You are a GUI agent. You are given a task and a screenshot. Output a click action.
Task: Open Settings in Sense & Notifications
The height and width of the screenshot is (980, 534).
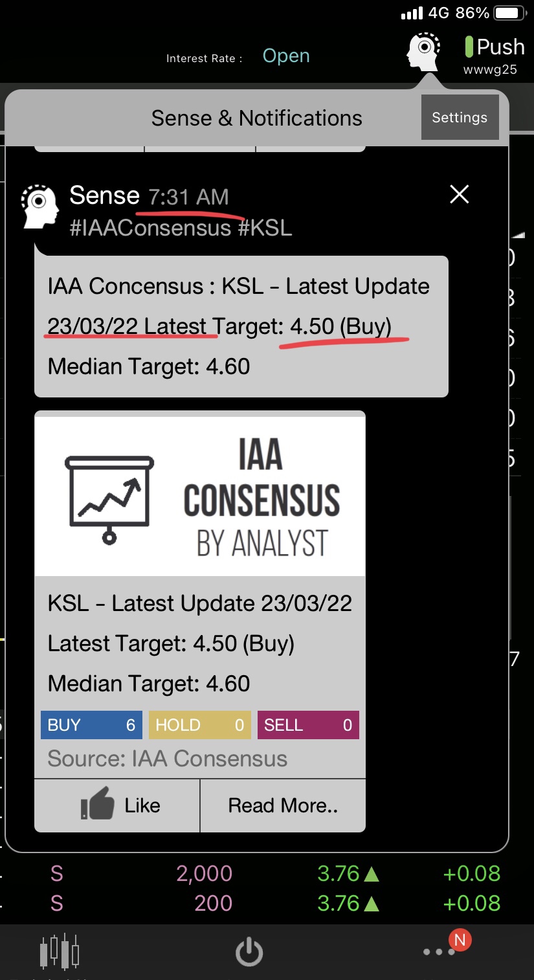(x=460, y=117)
